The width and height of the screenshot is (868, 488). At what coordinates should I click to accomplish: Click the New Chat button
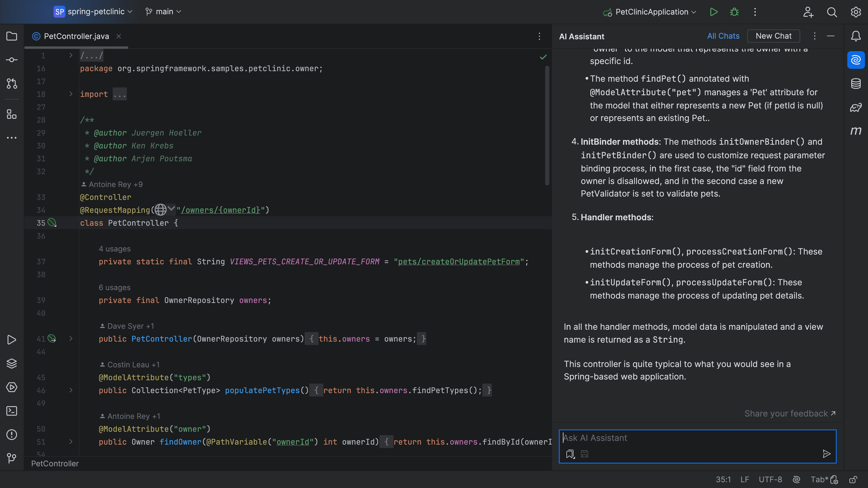coord(774,36)
